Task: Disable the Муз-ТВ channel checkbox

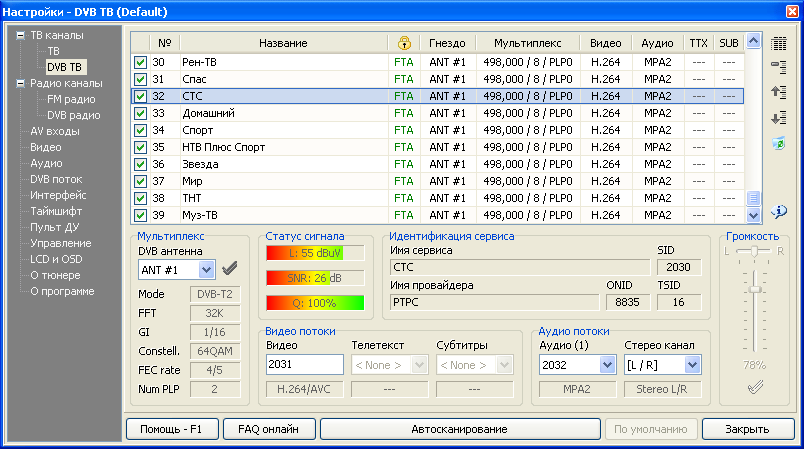Action: click(141, 215)
